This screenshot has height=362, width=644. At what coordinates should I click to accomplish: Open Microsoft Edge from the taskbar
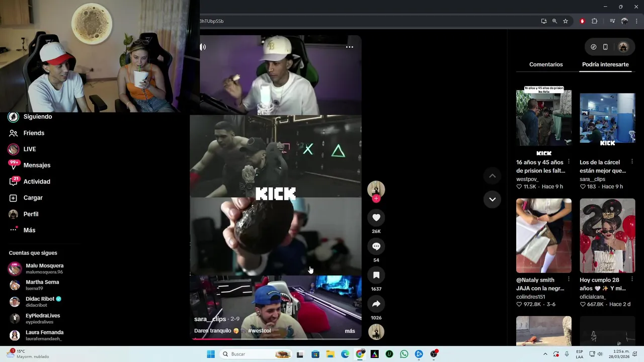tap(345, 354)
